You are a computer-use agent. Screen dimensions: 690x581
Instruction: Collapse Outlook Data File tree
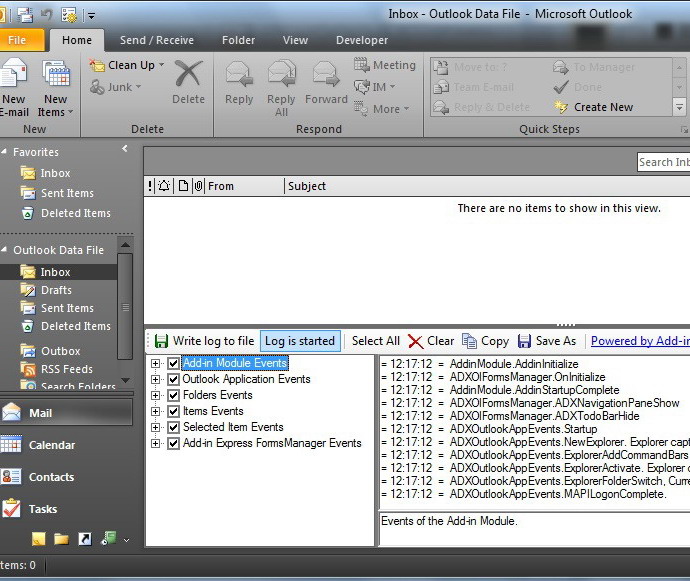coord(4,250)
